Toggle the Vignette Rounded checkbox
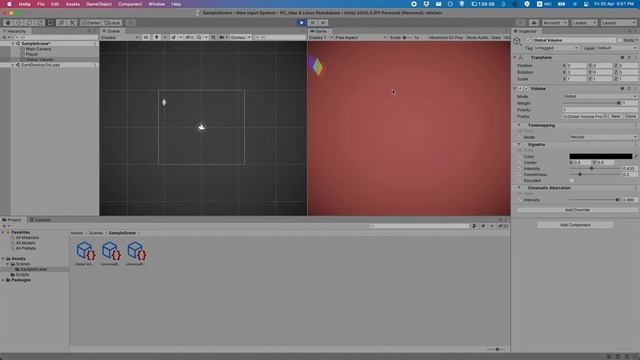Image resolution: width=640 pixels, height=360 pixels. (571, 180)
